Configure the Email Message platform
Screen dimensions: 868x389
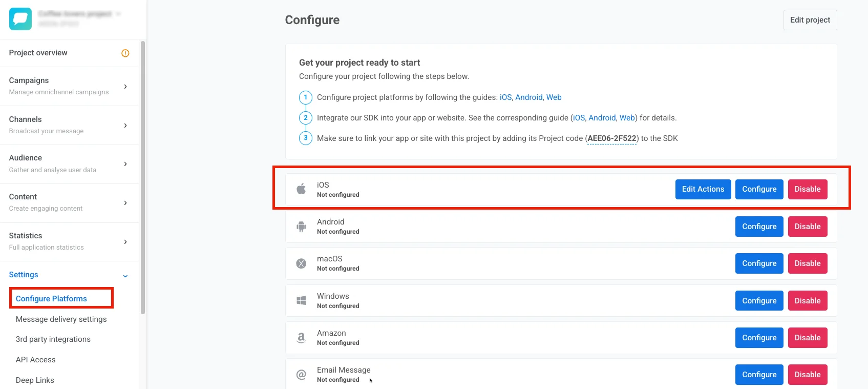coord(759,375)
